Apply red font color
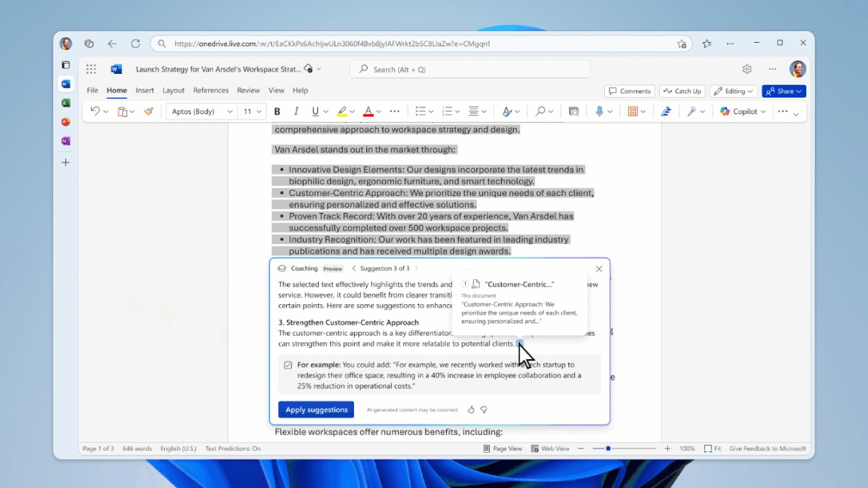 [368, 111]
